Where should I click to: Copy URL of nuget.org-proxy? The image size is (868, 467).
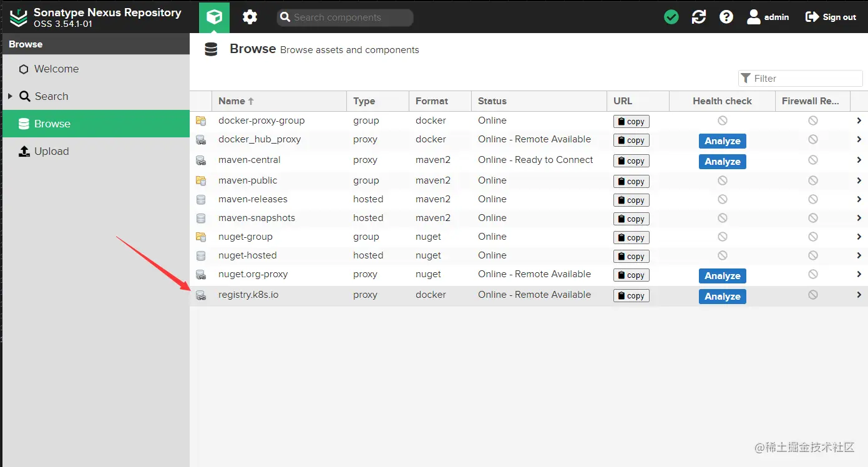tap(631, 275)
